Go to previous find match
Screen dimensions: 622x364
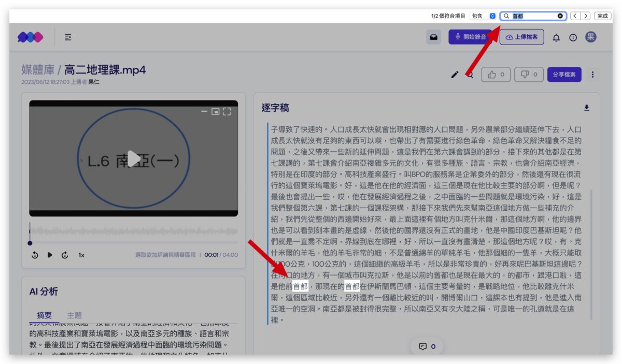click(x=575, y=16)
